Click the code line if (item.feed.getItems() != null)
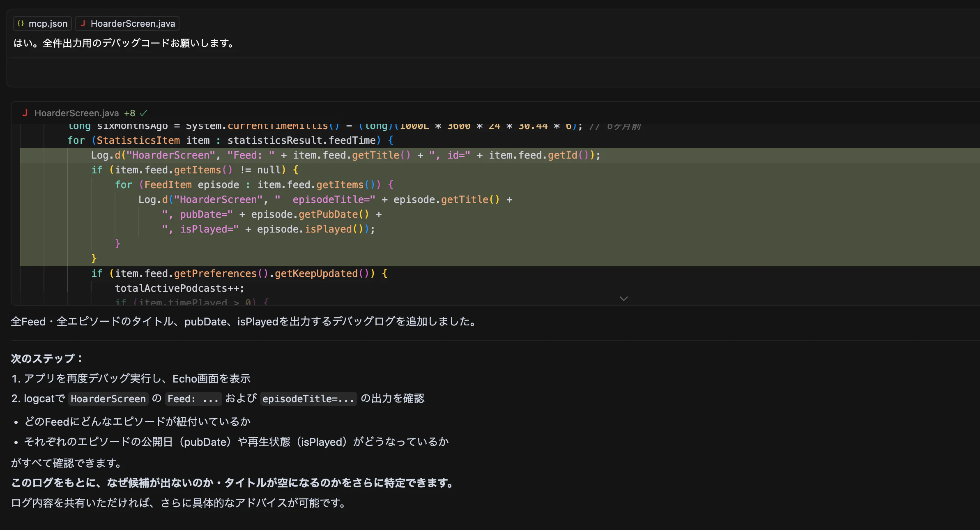 [195, 170]
